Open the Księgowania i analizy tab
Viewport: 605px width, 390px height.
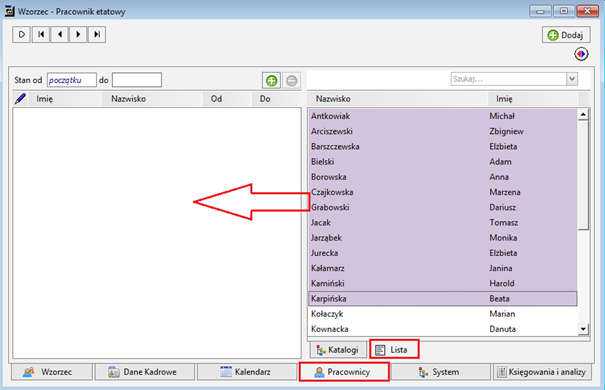coord(542,372)
